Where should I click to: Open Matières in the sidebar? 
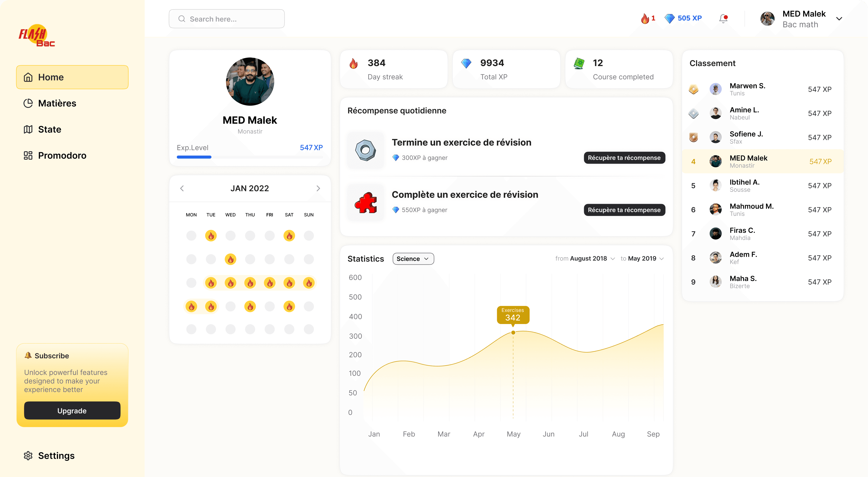[57, 103]
